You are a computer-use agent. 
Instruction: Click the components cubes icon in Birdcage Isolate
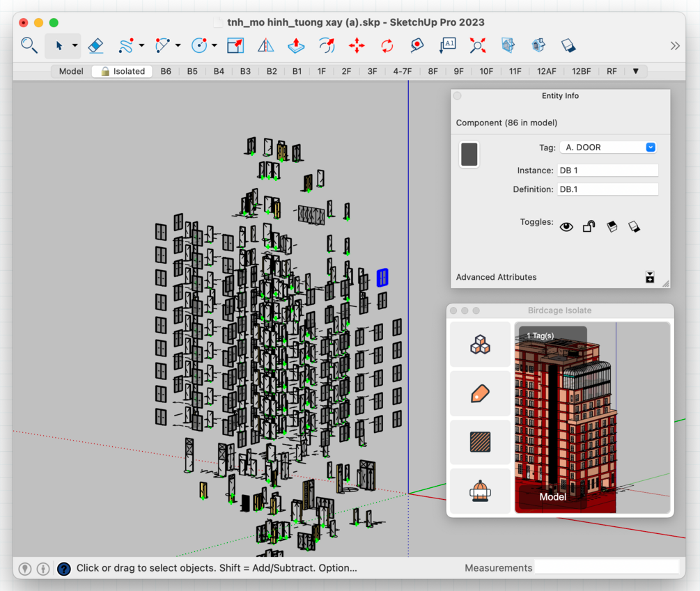pyautogui.click(x=480, y=345)
